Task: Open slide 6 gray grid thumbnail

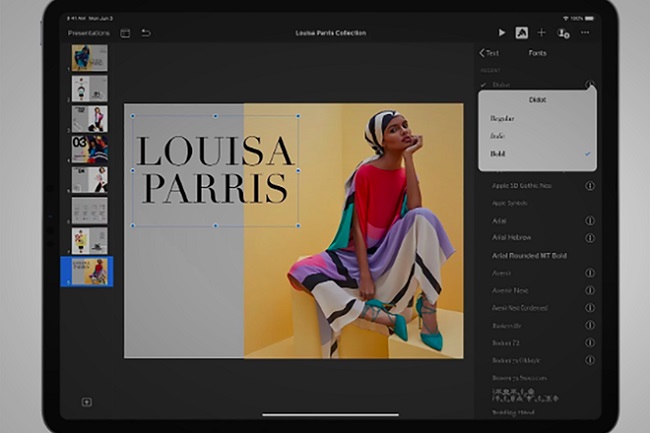Action: click(90, 210)
